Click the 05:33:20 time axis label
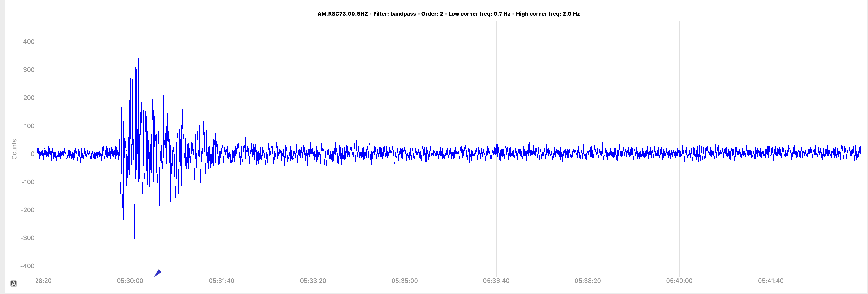The image size is (868, 294). click(313, 281)
